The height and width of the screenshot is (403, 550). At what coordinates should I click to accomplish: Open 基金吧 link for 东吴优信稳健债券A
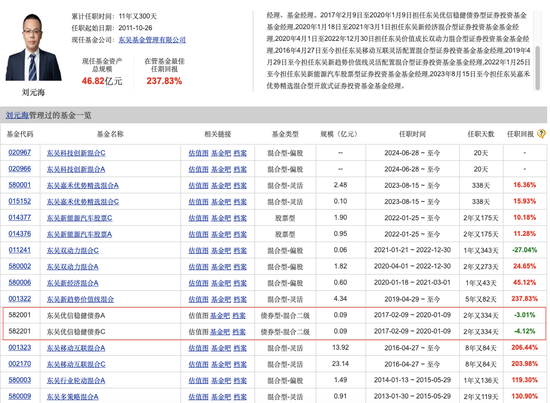220,315
